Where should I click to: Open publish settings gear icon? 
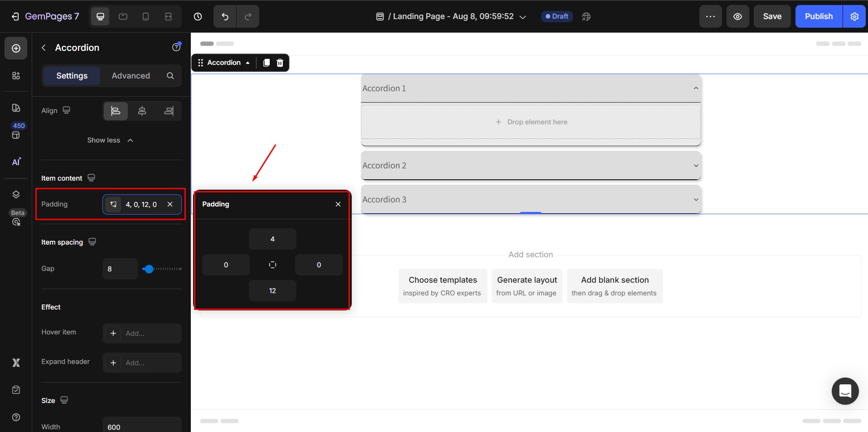(854, 17)
